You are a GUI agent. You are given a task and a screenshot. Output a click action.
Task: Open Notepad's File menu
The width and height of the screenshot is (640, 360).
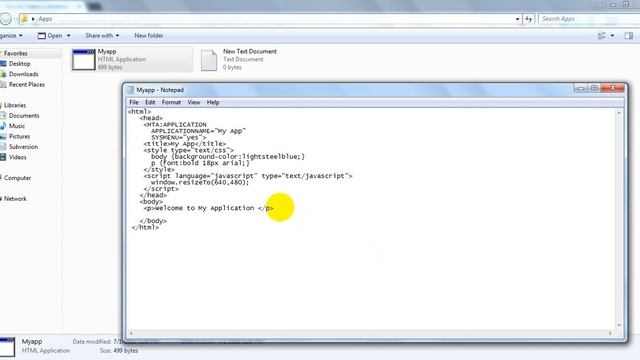point(134,102)
